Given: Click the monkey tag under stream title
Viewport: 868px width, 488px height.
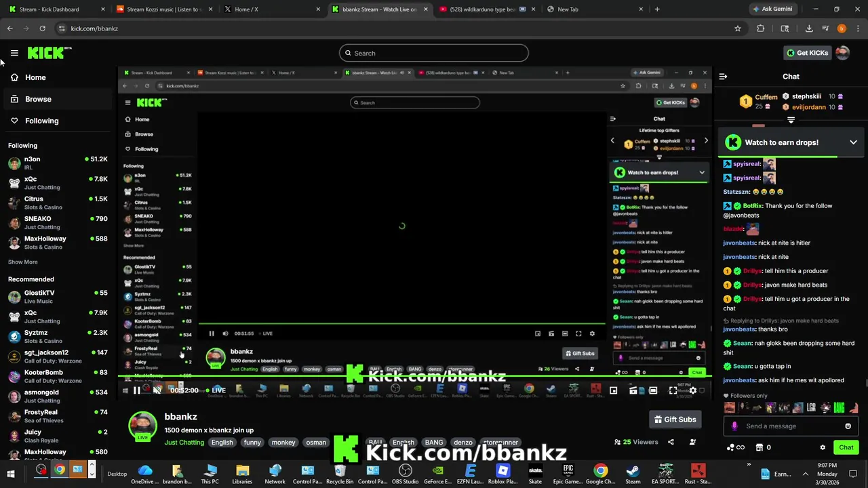Looking at the screenshot, I should [x=283, y=443].
